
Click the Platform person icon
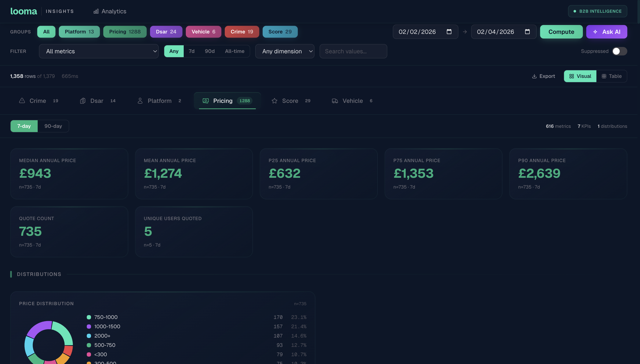tap(140, 101)
